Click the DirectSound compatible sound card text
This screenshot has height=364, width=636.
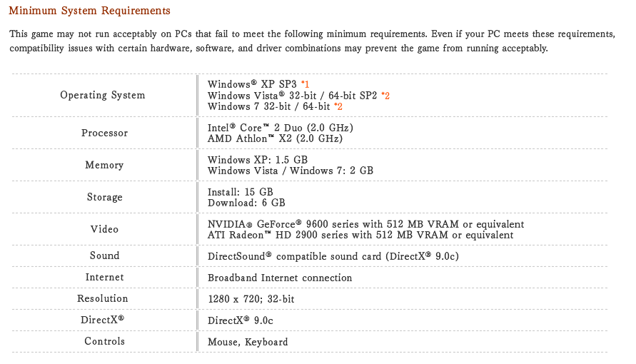[333, 256]
